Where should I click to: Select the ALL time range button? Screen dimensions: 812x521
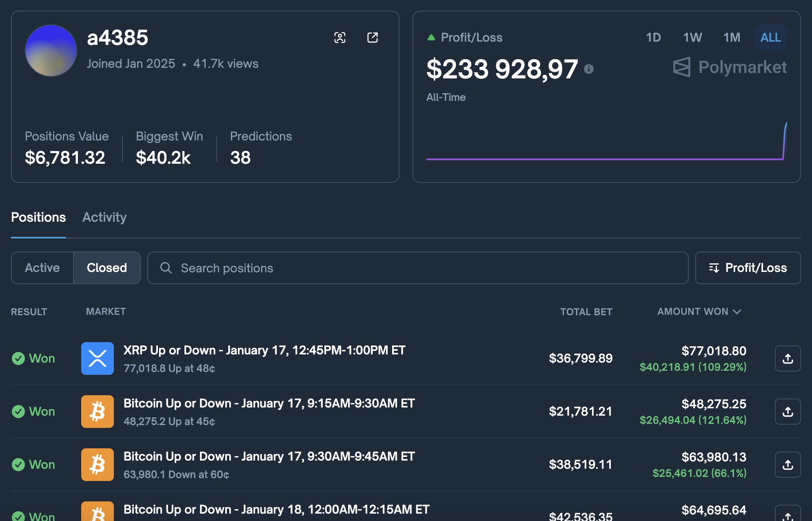[770, 38]
